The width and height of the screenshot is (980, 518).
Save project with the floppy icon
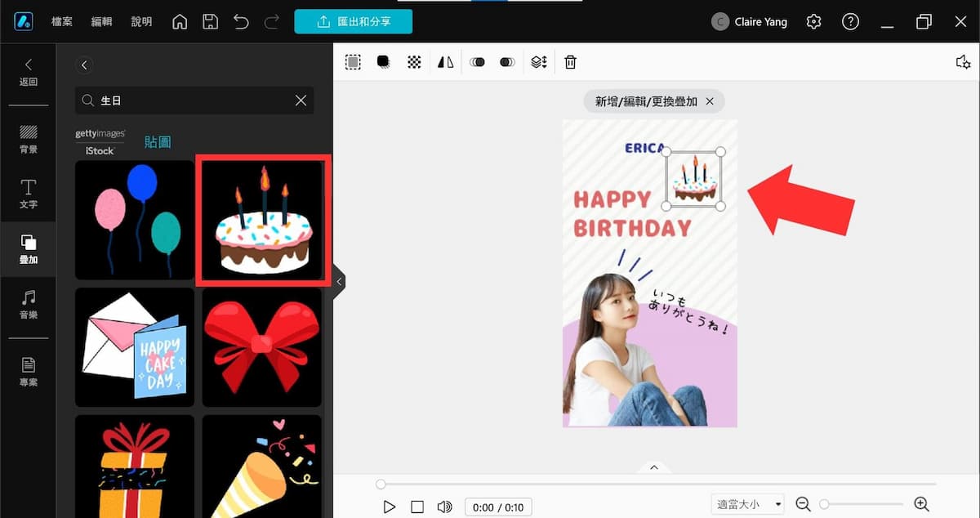(x=210, y=22)
